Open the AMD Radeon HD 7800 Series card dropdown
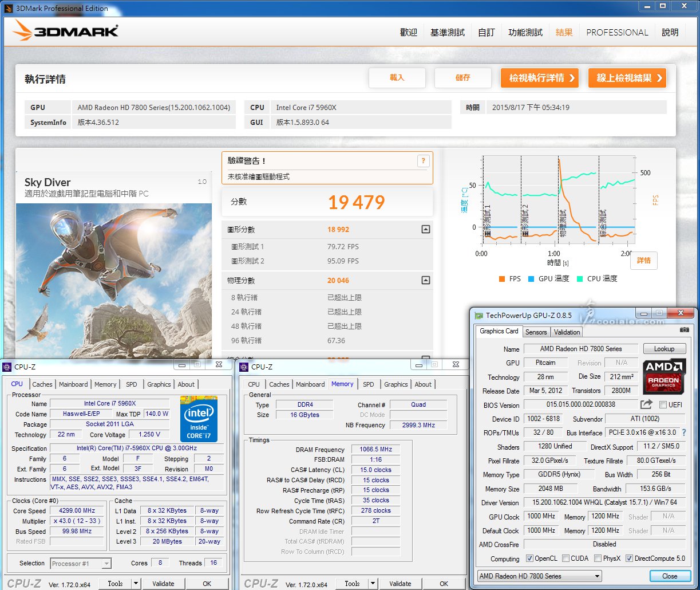The height and width of the screenshot is (590, 700). [x=539, y=576]
